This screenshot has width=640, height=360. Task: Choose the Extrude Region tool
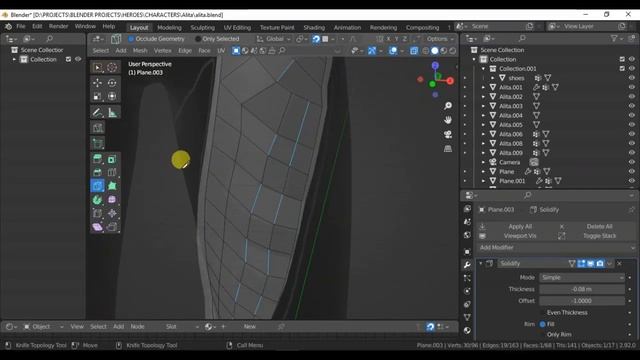coord(98,159)
